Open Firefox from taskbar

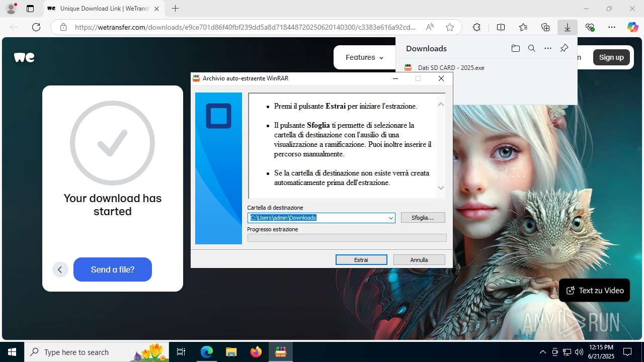256,352
